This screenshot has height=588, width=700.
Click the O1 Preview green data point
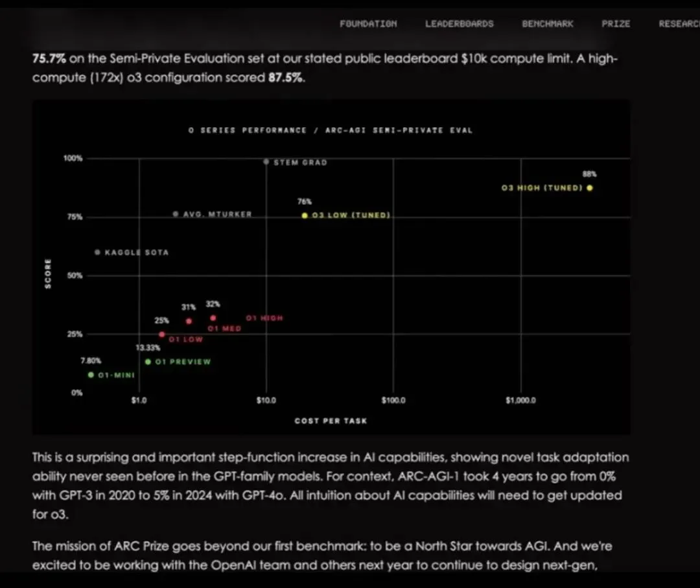pyautogui.click(x=148, y=362)
